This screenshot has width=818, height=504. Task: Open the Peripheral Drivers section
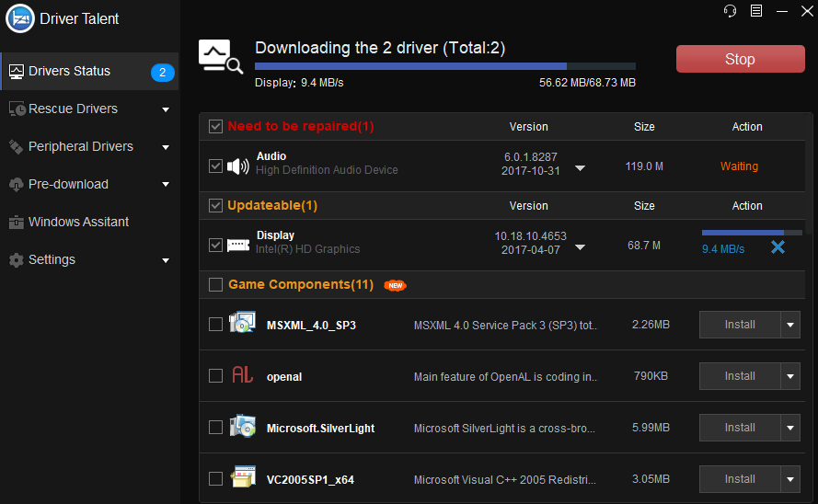pos(90,147)
